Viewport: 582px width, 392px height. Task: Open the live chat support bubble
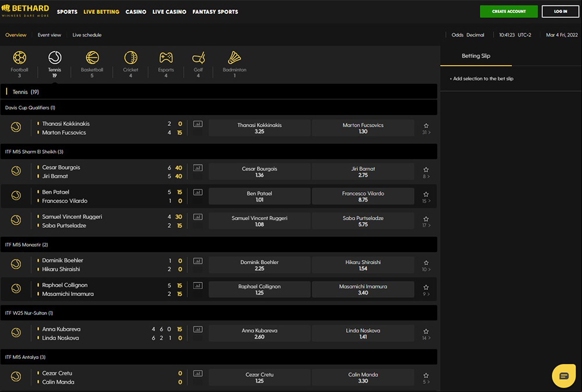[x=563, y=376]
